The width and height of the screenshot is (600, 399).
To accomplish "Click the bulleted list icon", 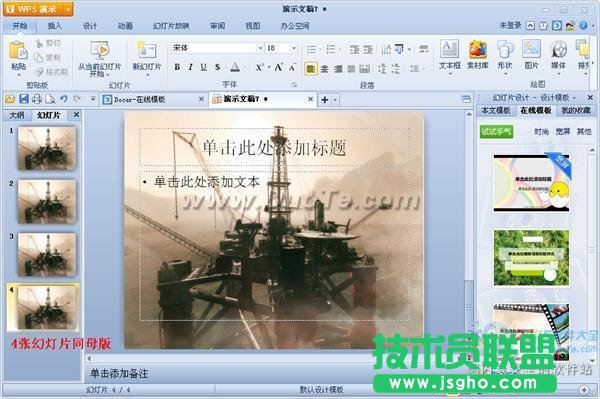I will click(x=312, y=49).
